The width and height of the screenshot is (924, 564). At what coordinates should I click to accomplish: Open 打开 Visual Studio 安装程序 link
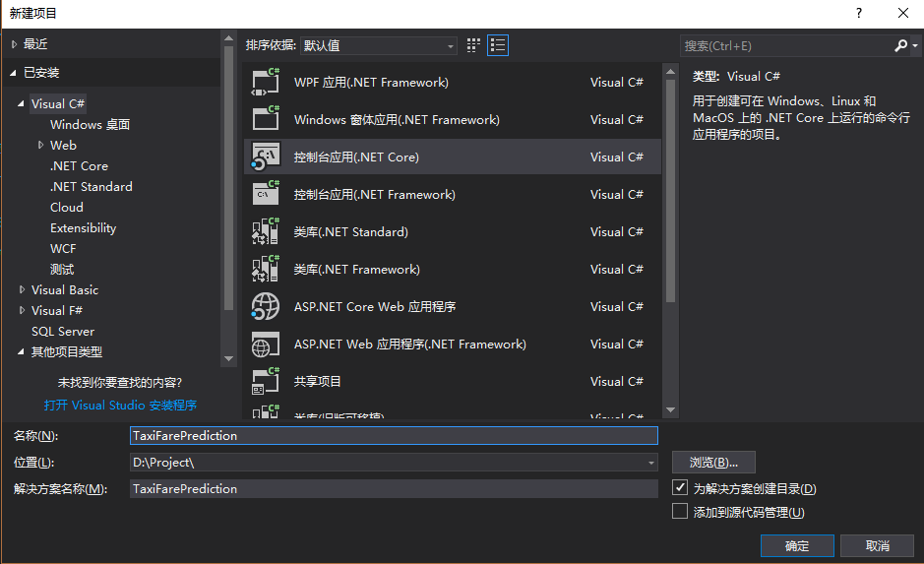[120, 405]
